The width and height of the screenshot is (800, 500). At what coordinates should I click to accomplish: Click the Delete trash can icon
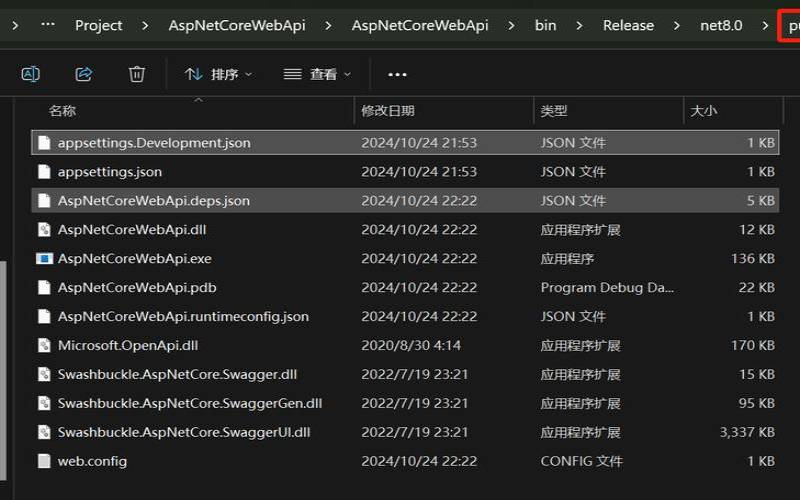click(x=137, y=74)
